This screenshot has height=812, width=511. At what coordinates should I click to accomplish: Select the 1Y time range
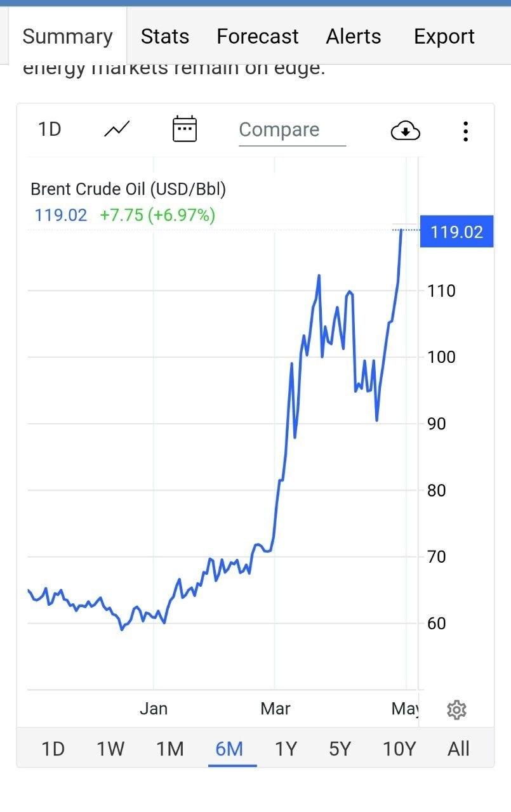[286, 749]
